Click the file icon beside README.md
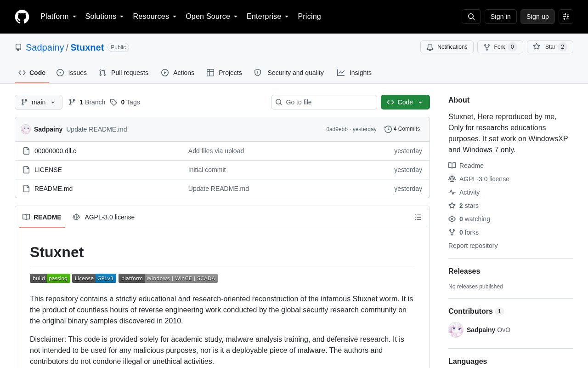This screenshot has height=368, width=588. pyautogui.click(x=27, y=189)
